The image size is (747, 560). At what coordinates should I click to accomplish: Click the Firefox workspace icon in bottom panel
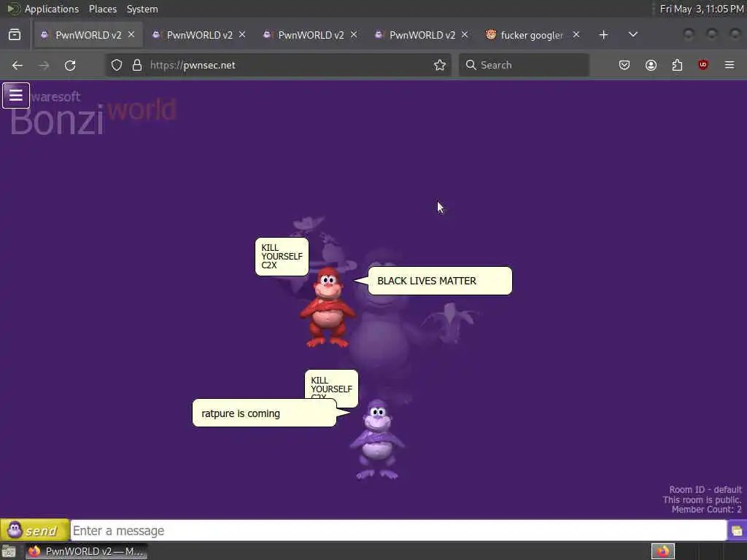click(x=663, y=551)
